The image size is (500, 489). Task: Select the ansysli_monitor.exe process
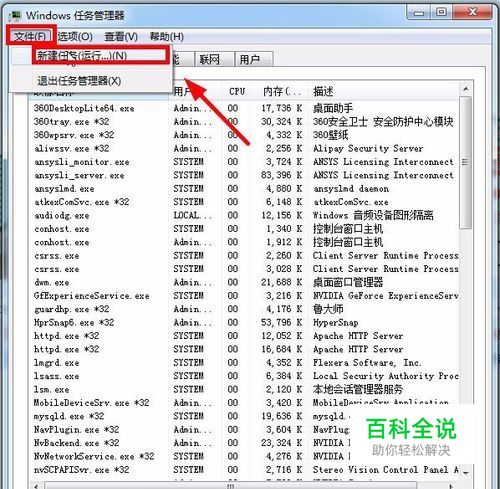point(82,162)
